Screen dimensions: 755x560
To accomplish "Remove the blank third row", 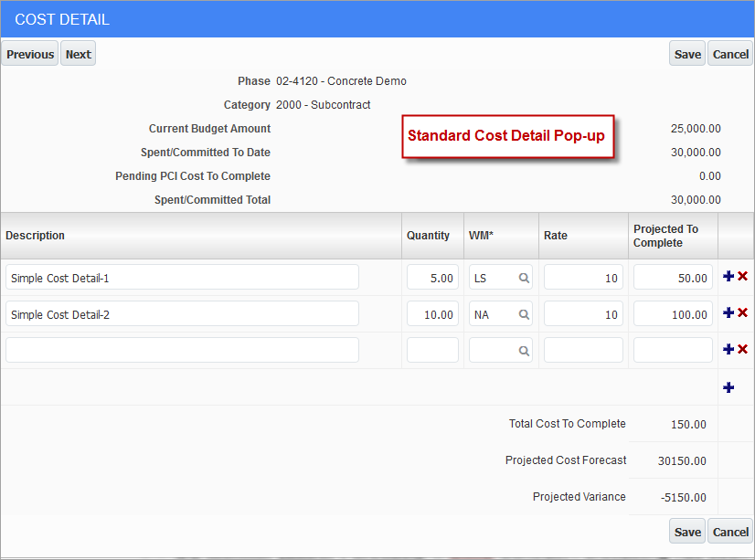I will coord(742,349).
